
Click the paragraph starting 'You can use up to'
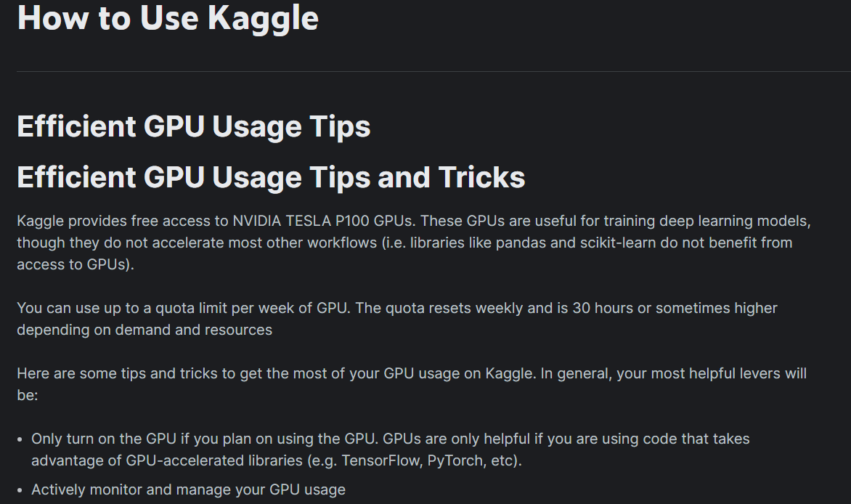click(x=397, y=319)
